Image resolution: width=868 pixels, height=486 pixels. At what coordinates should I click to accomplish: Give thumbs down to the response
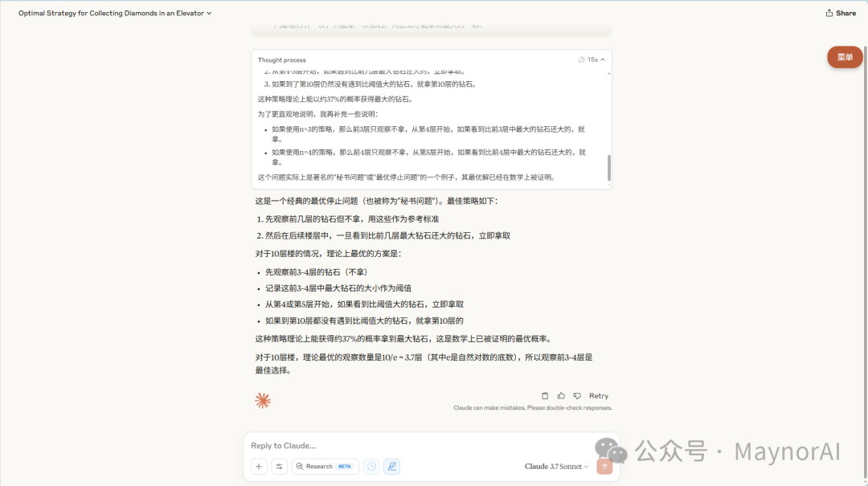(575, 395)
